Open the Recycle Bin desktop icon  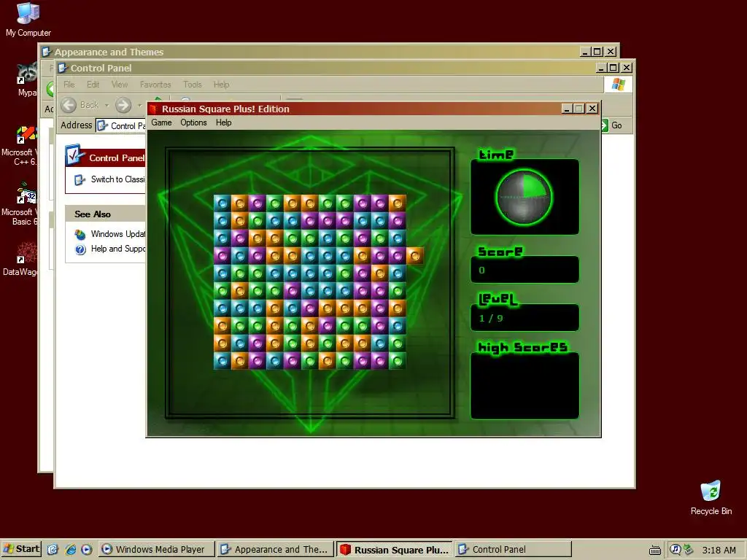[x=711, y=498]
